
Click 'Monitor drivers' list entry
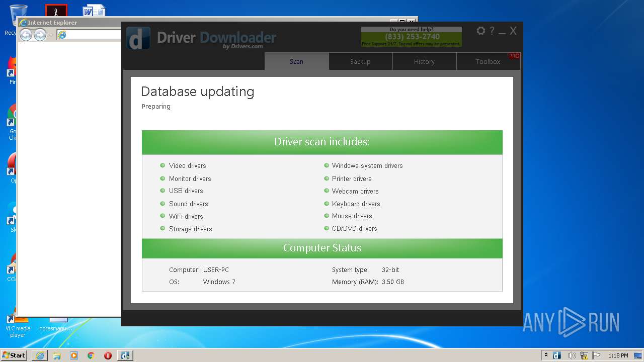coord(190,178)
